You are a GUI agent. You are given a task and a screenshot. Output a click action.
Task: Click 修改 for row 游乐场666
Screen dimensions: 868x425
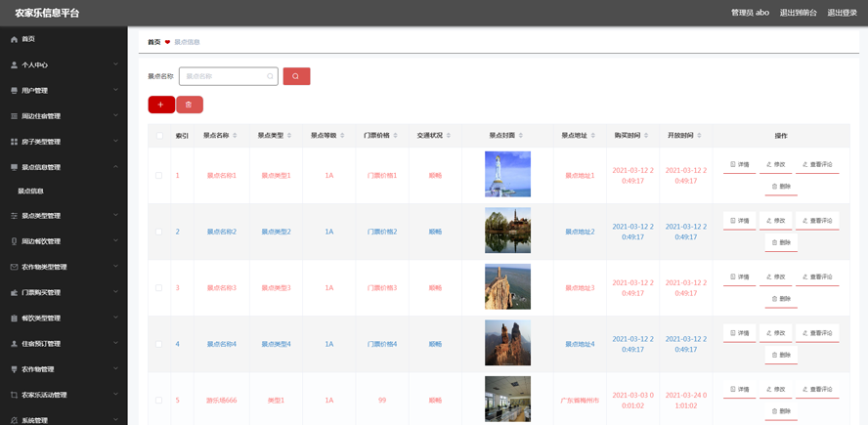[x=775, y=389]
